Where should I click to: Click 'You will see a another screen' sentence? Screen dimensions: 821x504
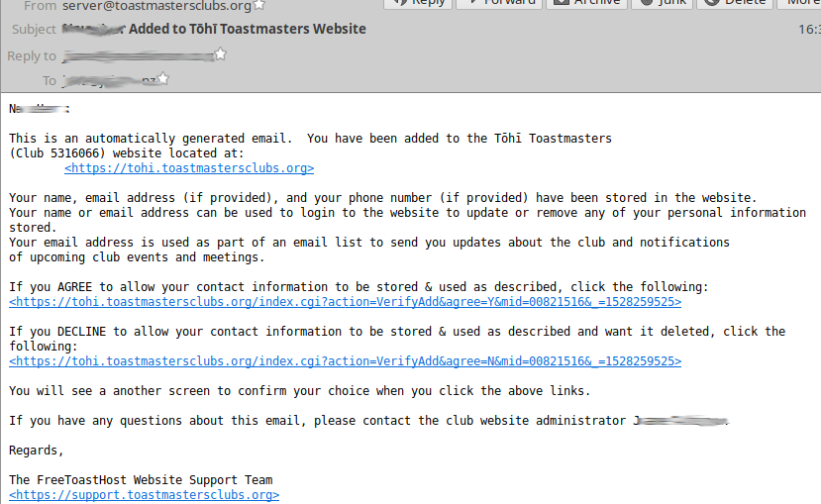click(299, 391)
